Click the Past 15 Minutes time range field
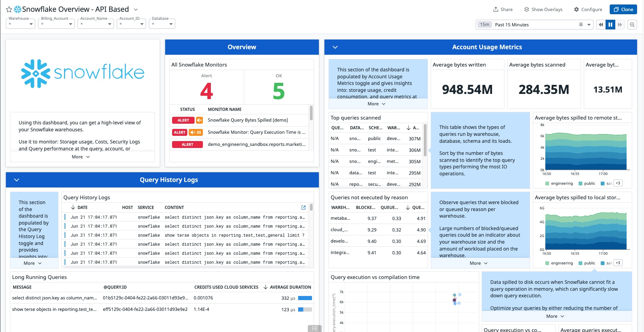644x332 pixels. [x=533, y=25]
